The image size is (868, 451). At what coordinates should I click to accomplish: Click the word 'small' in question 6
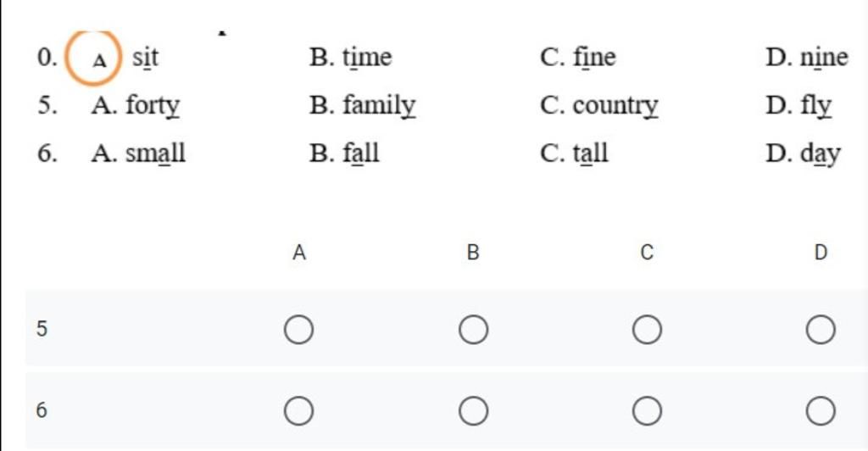pos(155,153)
